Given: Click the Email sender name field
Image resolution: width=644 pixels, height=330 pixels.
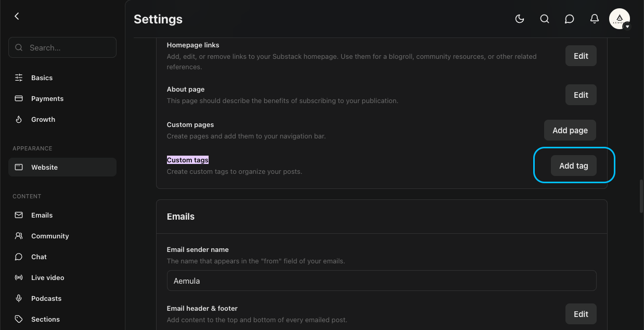Looking at the screenshot, I should pyautogui.click(x=381, y=281).
